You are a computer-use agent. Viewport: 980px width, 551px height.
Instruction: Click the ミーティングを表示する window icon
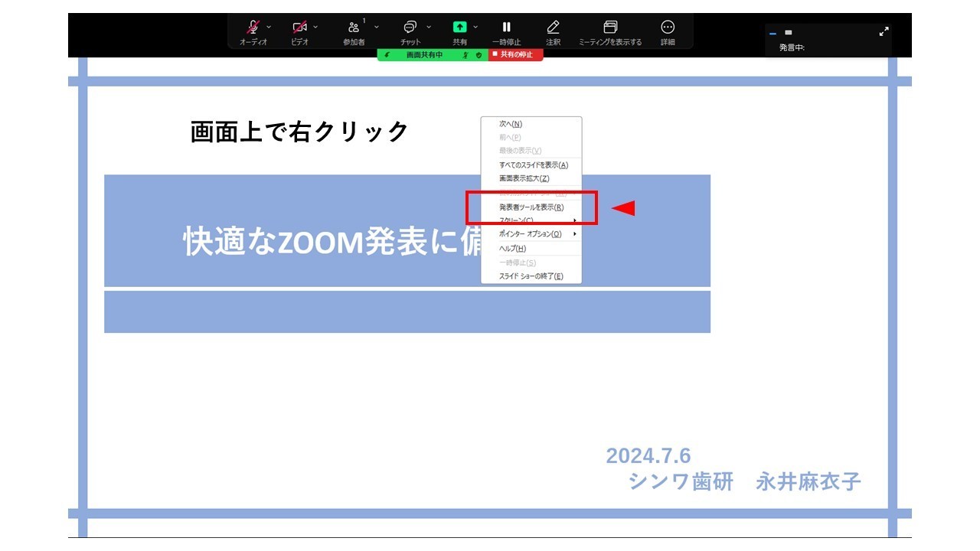click(x=610, y=27)
